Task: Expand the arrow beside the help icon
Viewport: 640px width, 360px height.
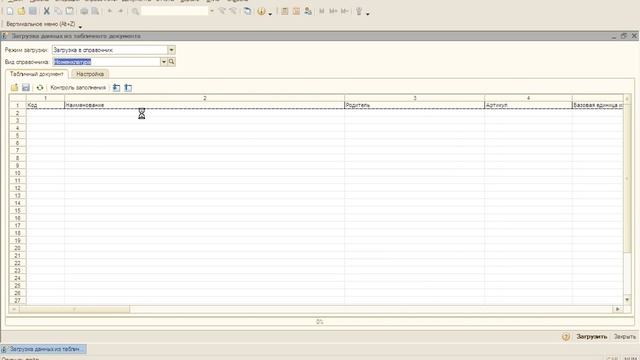Action: [x=270, y=13]
